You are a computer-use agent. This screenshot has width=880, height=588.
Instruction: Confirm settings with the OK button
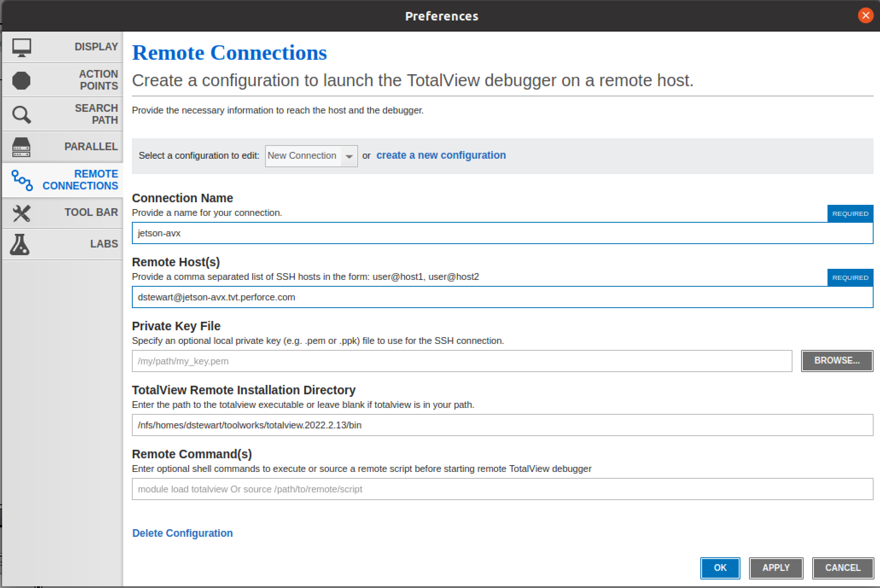720,568
